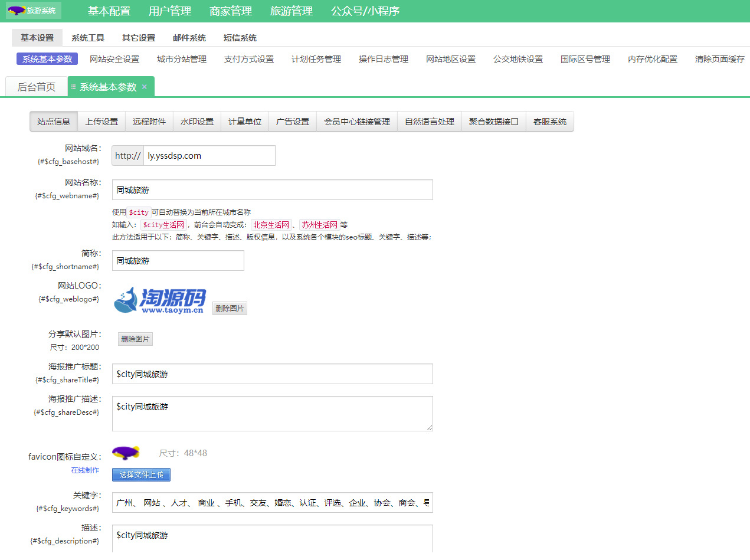Open 网站安全设置 menu item
Viewport: 750px width, 560px height.
pyautogui.click(x=114, y=59)
